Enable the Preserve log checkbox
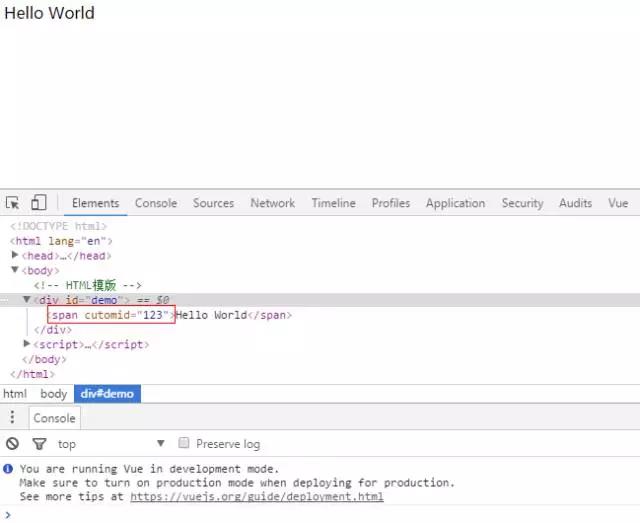Viewport: 640px width, 523px height. tap(184, 443)
